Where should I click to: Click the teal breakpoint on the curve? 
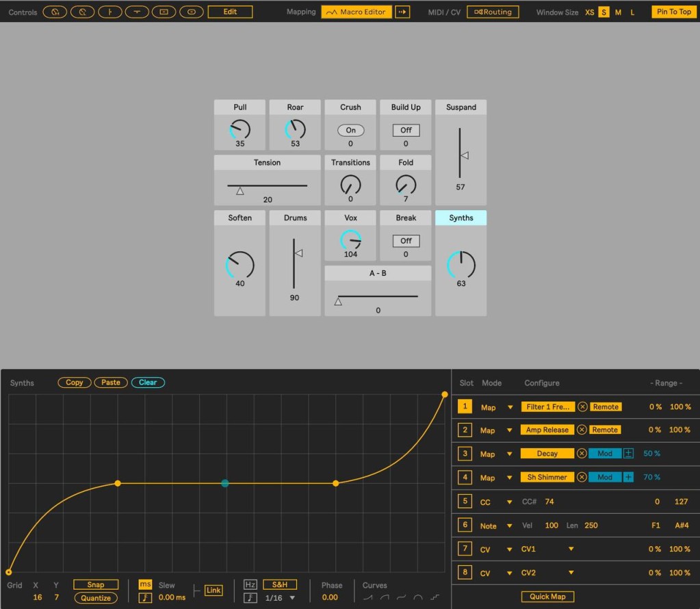coord(225,483)
